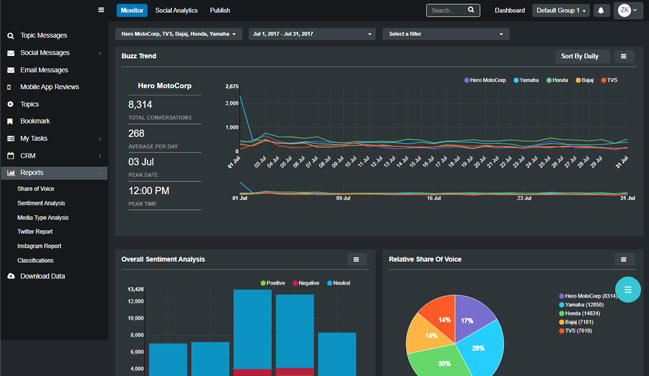The image size is (649, 376).
Task: Click the search magnifier icon in the top bar
Action: (x=471, y=10)
